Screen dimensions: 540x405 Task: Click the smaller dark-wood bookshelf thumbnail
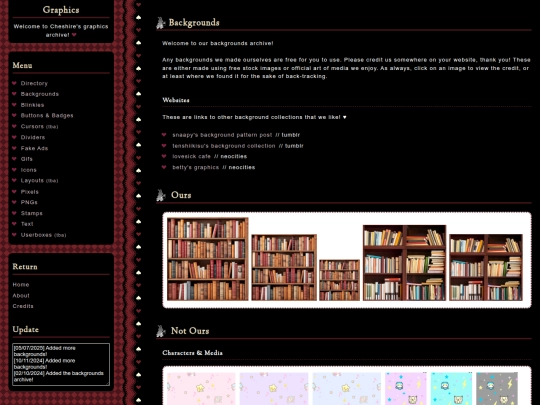486,267
